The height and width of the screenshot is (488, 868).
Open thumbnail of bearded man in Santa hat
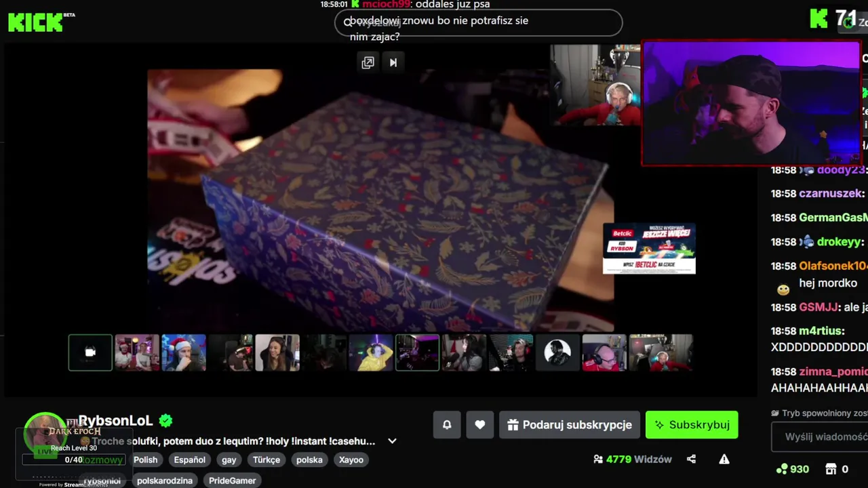pos(184,352)
